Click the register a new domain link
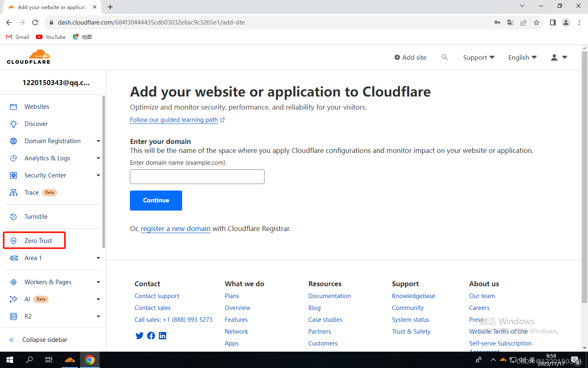Viewport: 588px width, 368px height. [x=176, y=229]
